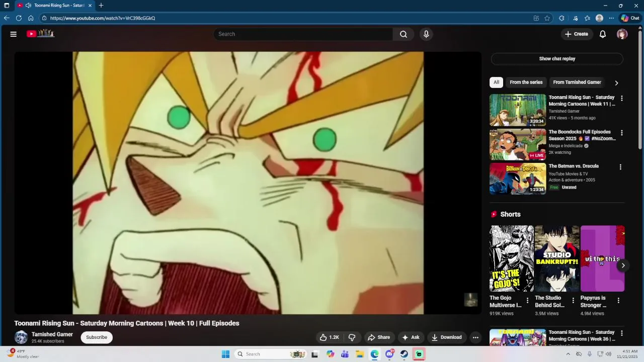Screen dimensions: 644x362
Task: Click the Tarnished Gamer channel name
Action: pos(52,334)
